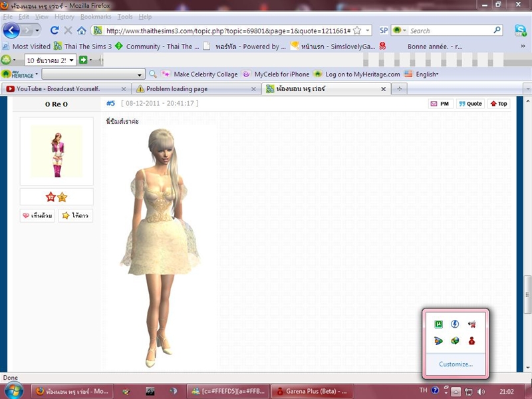Screen dimensions: 532x399
Task: Go to the Home page icon
Action: pos(81,31)
